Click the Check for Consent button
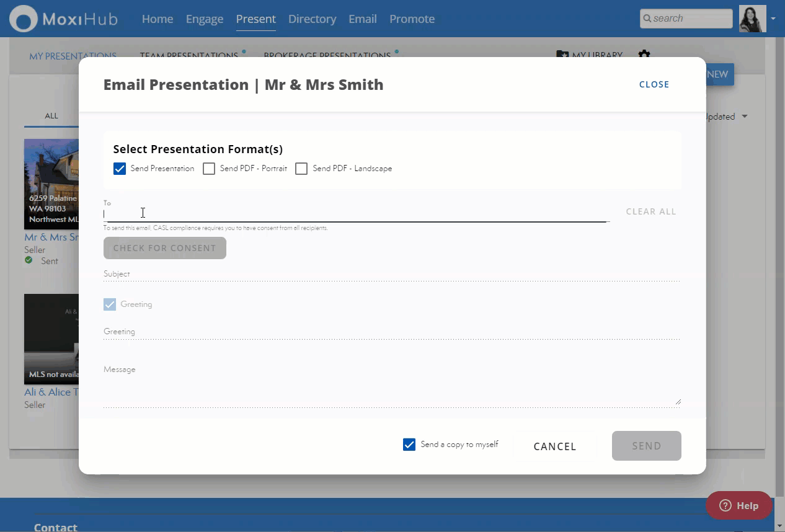Image resolution: width=785 pixels, height=532 pixels. pos(165,248)
